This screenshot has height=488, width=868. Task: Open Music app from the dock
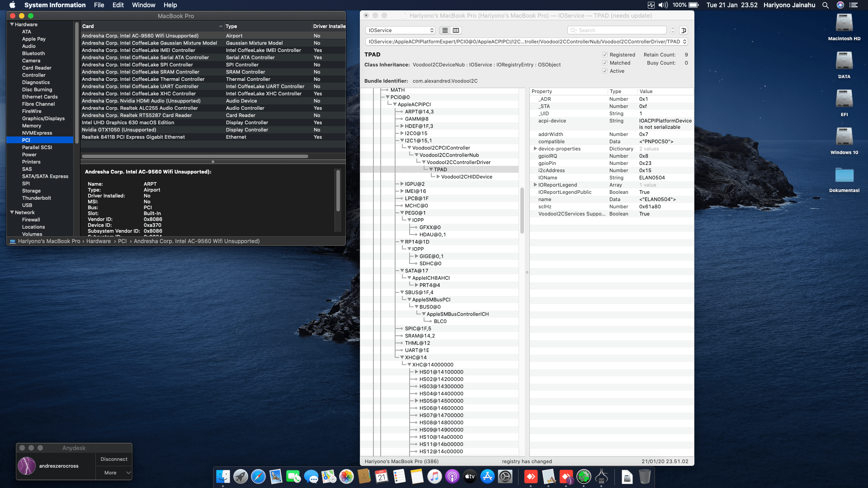434,476
